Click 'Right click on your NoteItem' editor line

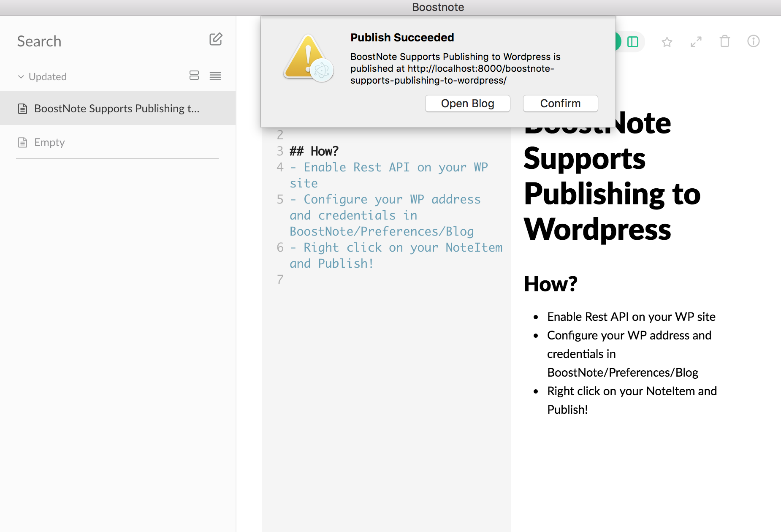396,247
